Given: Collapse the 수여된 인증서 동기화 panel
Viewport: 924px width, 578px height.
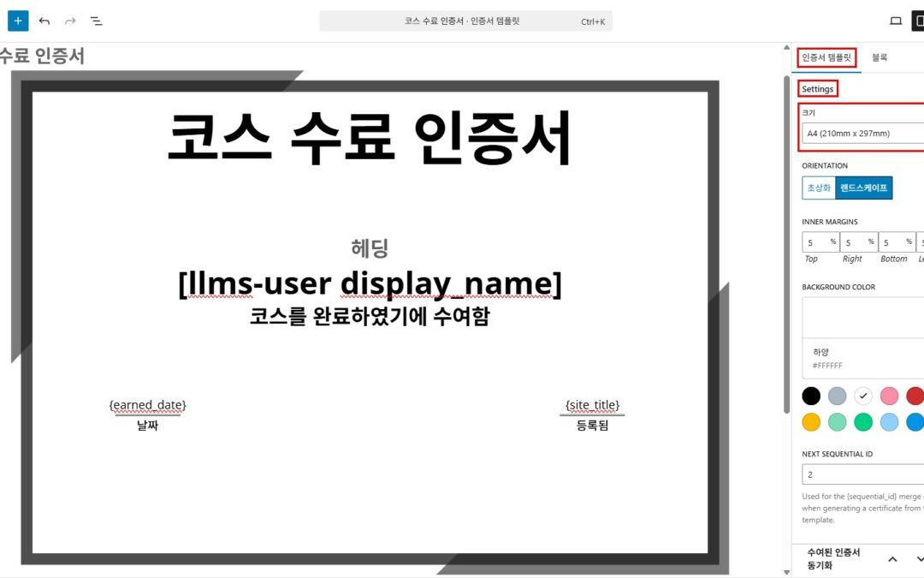Looking at the screenshot, I should coord(892,559).
